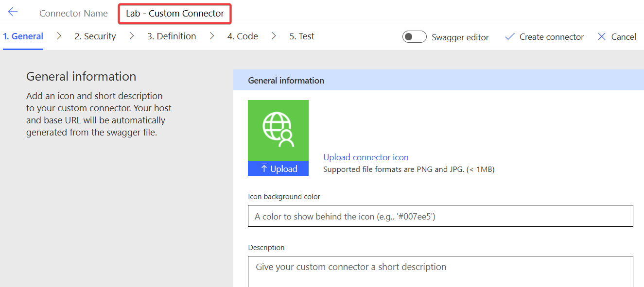The width and height of the screenshot is (644, 287).
Task: Enable the Swagger editor toggle
Action: coord(414,36)
